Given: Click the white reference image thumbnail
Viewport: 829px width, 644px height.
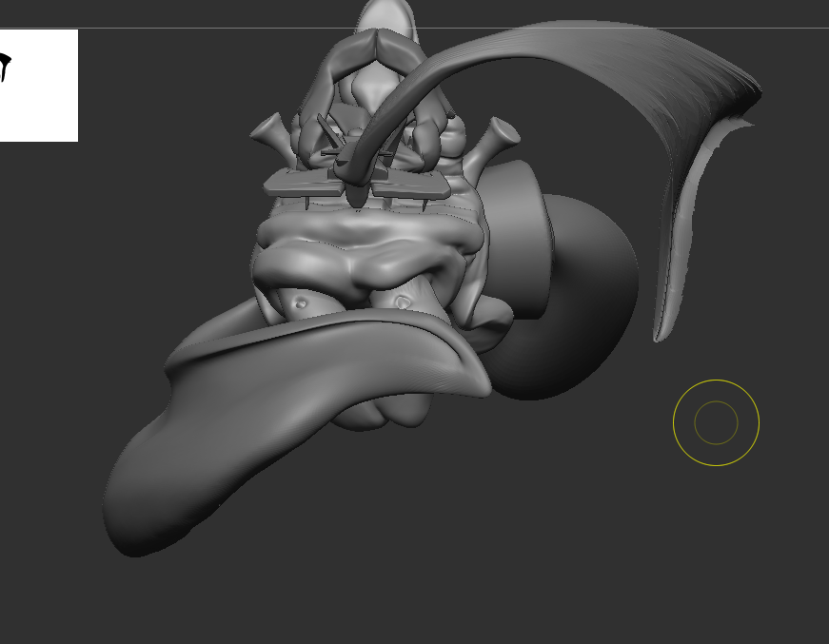Looking at the screenshot, I should pyautogui.click(x=39, y=86).
